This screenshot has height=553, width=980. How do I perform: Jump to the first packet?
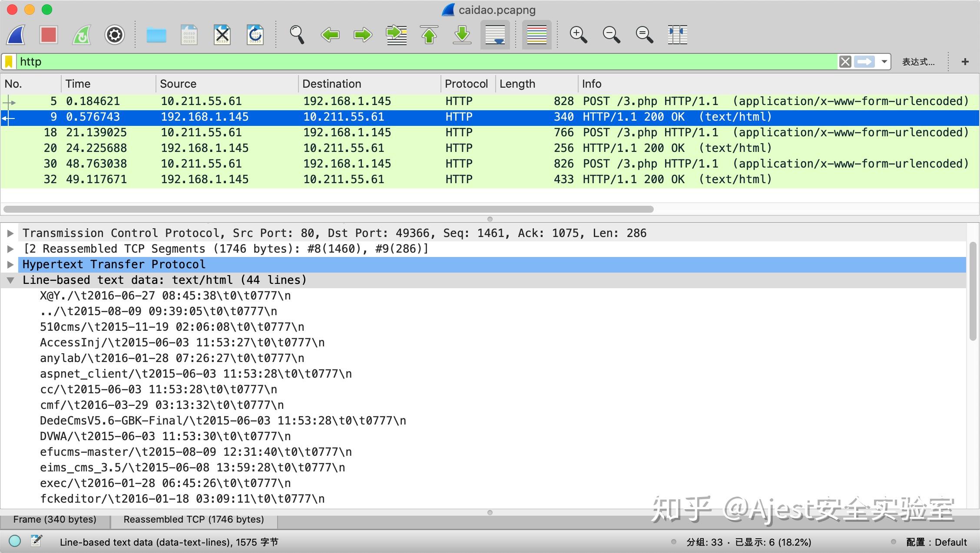(x=429, y=35)
